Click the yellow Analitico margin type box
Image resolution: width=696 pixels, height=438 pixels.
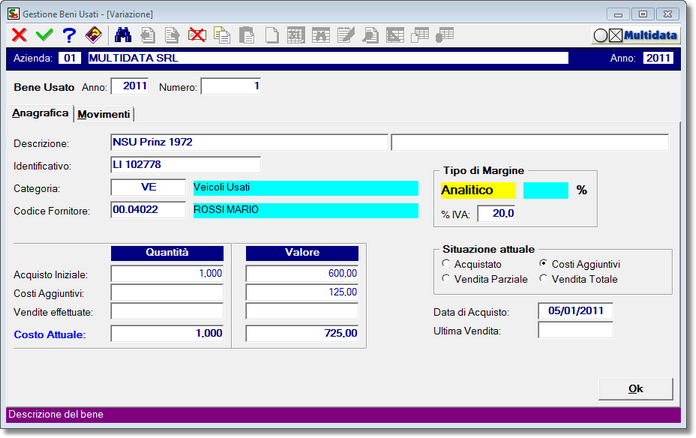(x=478, y=190)
